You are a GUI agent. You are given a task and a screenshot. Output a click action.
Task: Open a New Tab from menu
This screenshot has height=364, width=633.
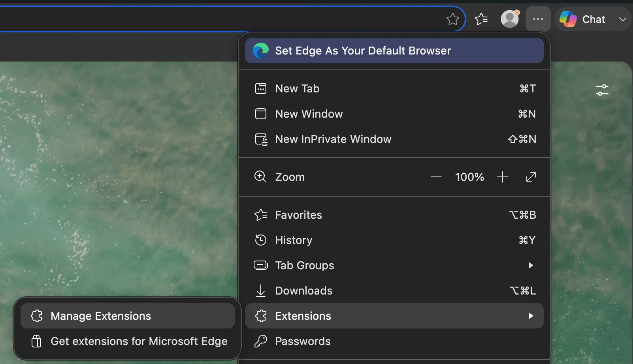tap(394, 88)
